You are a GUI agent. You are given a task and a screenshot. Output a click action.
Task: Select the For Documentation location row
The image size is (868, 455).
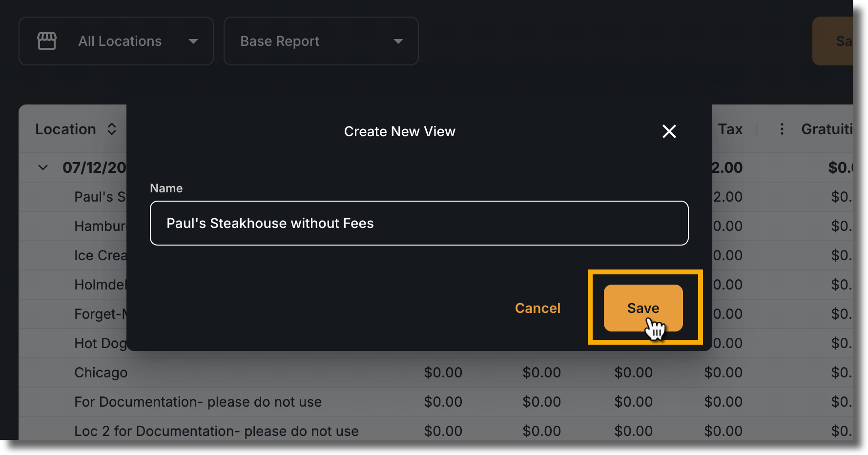435,402
